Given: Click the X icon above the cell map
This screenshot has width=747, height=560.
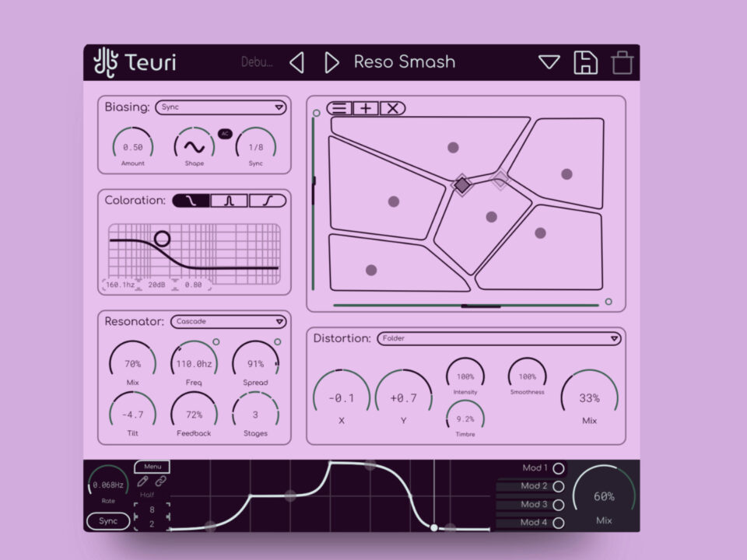Looking at the screenshot, I should tap(392, 108).
